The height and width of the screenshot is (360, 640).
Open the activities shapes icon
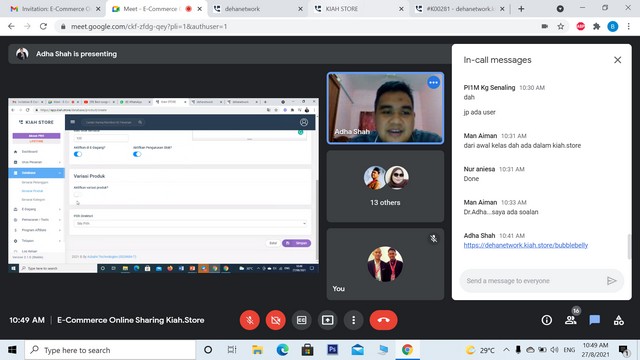(x=619, y=320)
